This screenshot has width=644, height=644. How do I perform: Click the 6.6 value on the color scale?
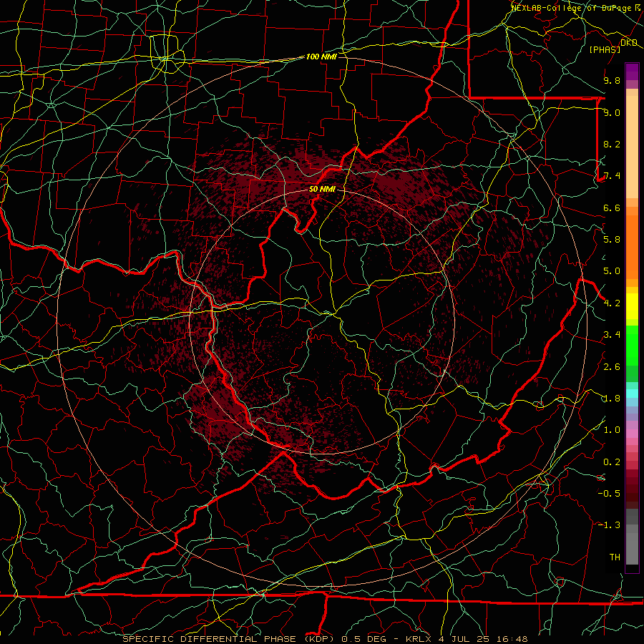tap(612, 208)
